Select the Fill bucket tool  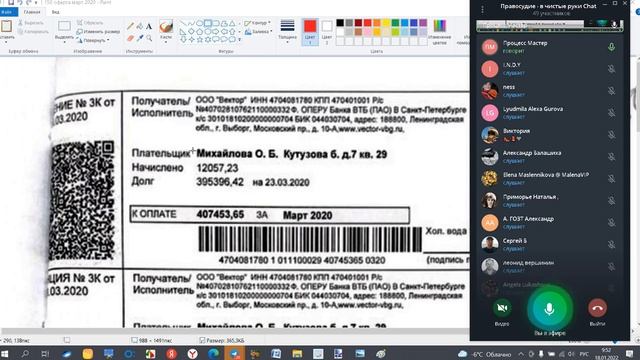click(x=140, y=27)
